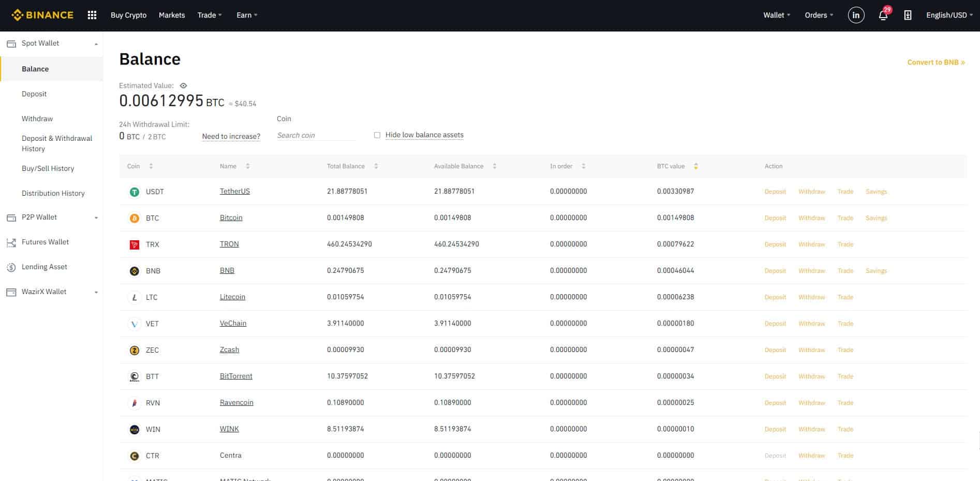Click the Spot Wallet card icon
The width and height of the screenshot is (980, 481).
(11, 43)
